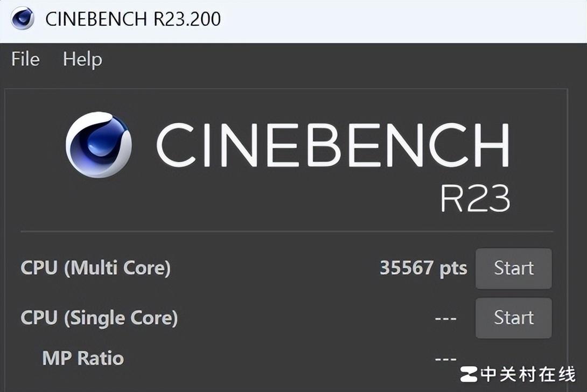This screenshot has height=392, width=587.
Task: Click the Cinebench icon in the title bar
Action: 22,19
